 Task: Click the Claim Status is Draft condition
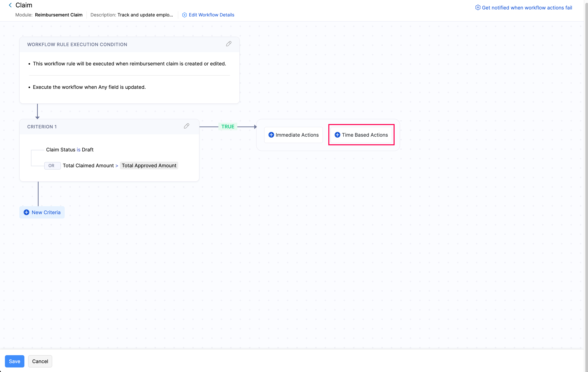click(x=70, y=150)
